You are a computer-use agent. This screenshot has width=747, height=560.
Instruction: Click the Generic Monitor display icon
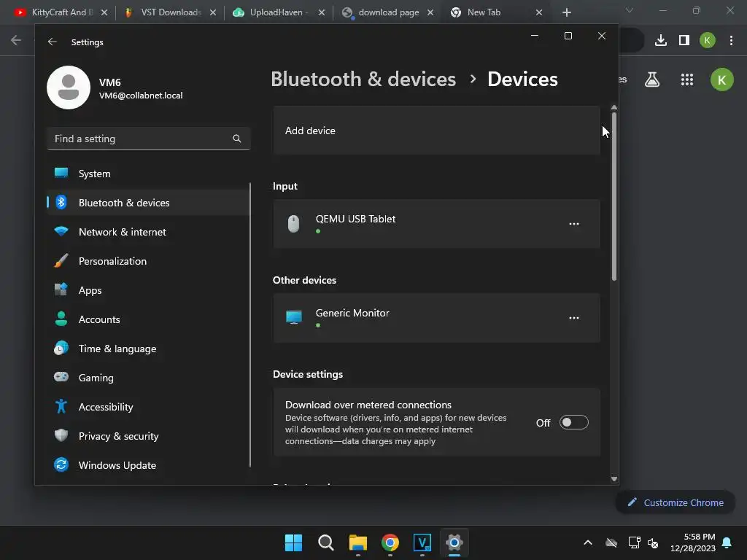(x=294, y=317)
